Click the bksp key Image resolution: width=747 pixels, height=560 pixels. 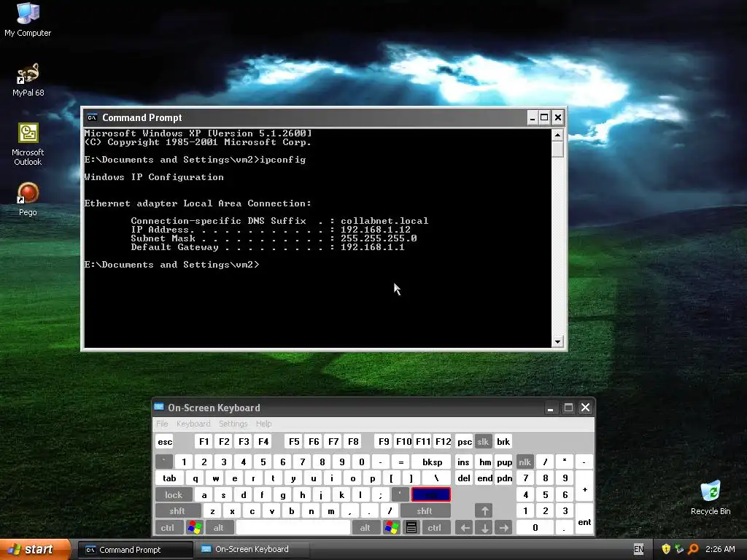pos(432,462)
